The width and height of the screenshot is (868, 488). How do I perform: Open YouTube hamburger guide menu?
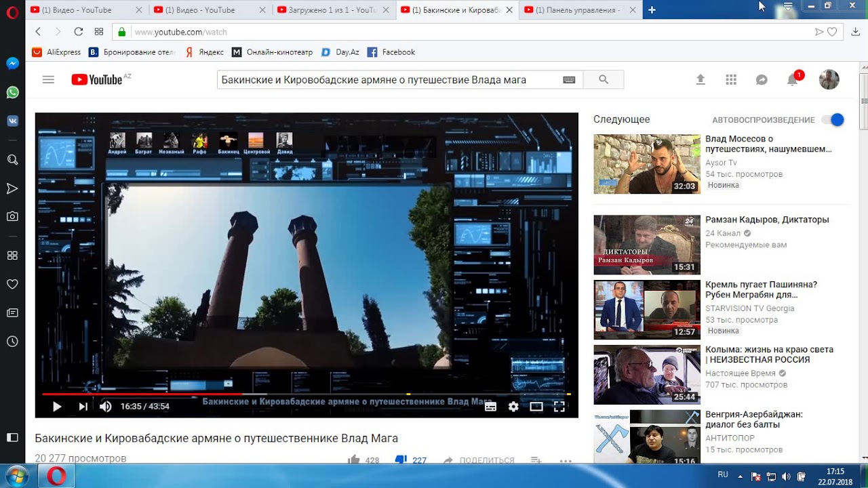point(48,79)
